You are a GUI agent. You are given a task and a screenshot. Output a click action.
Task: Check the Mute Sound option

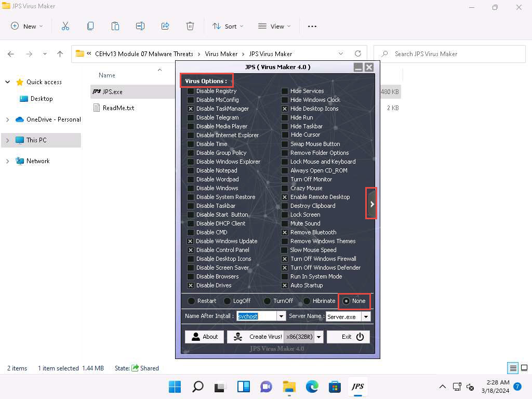click(285, 223)
